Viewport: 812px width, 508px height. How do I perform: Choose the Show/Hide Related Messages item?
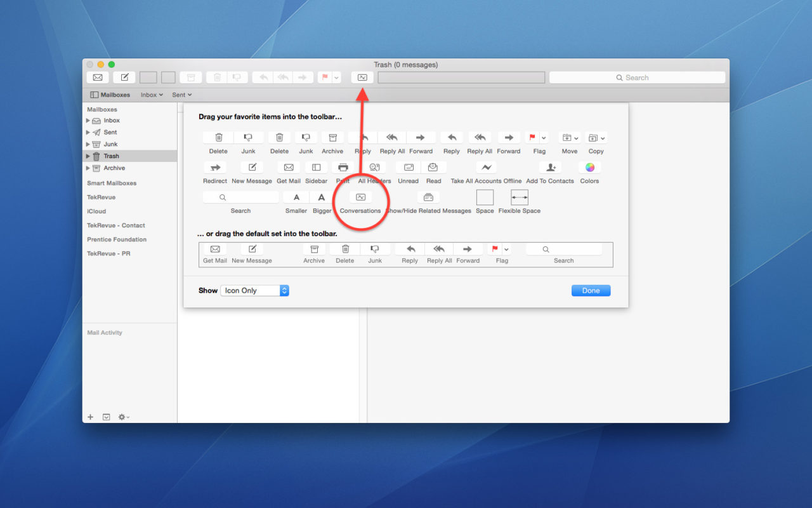click(x=428, y=197)
